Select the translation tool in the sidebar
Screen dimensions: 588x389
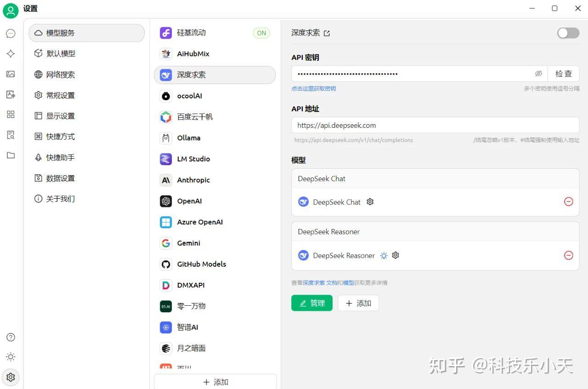(x=11, y=94)
